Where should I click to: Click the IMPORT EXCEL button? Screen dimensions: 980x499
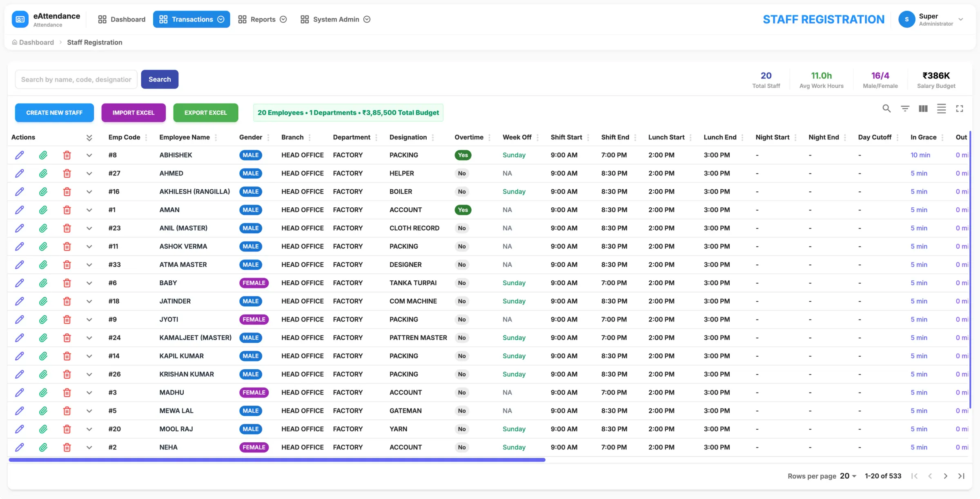134,113
